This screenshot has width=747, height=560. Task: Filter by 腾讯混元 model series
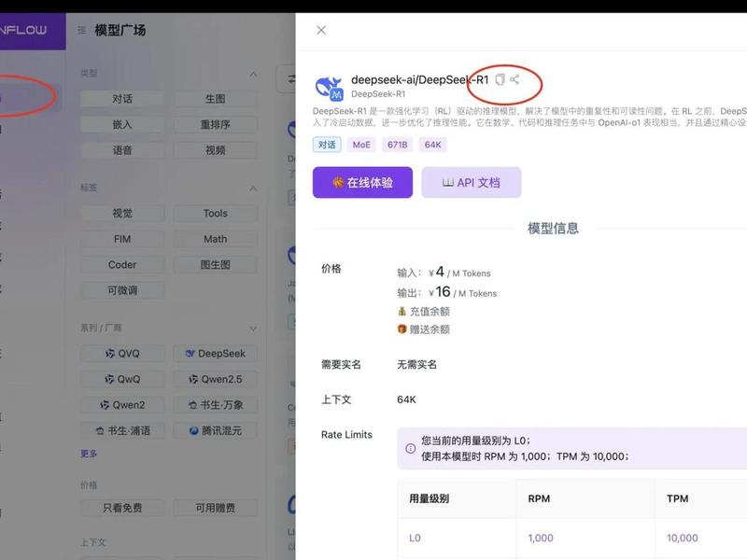coord(216,431)
